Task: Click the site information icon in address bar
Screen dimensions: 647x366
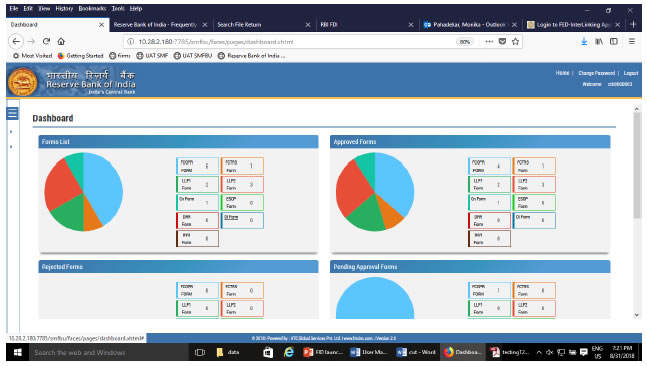Action: (130, 42)
